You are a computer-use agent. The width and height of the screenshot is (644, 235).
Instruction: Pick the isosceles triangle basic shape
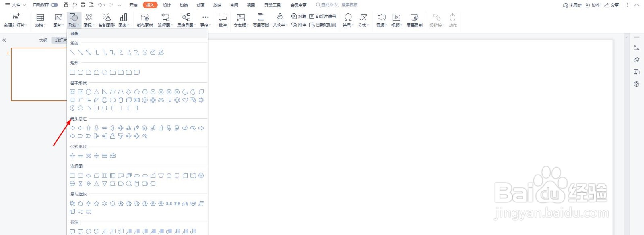97,92
